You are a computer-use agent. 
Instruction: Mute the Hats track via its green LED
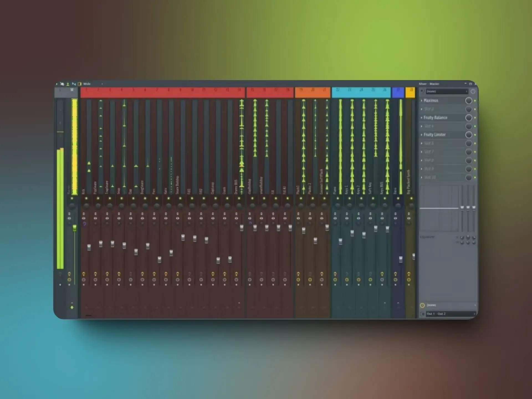168,198
